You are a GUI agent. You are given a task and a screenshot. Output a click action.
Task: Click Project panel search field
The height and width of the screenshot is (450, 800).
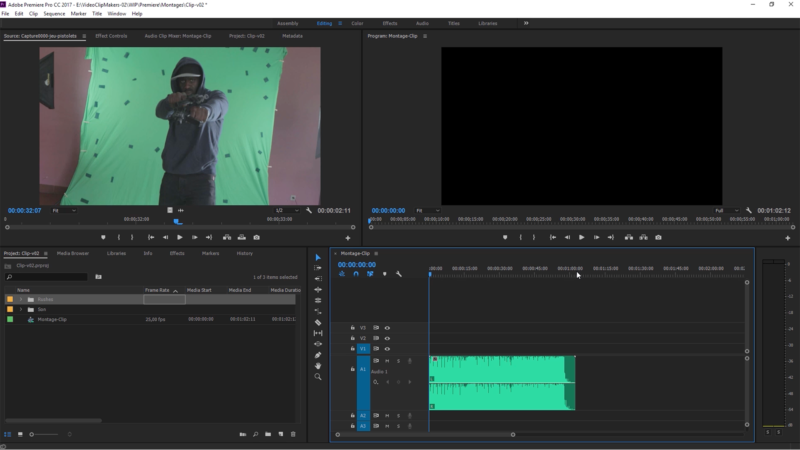tap(47, 277)
